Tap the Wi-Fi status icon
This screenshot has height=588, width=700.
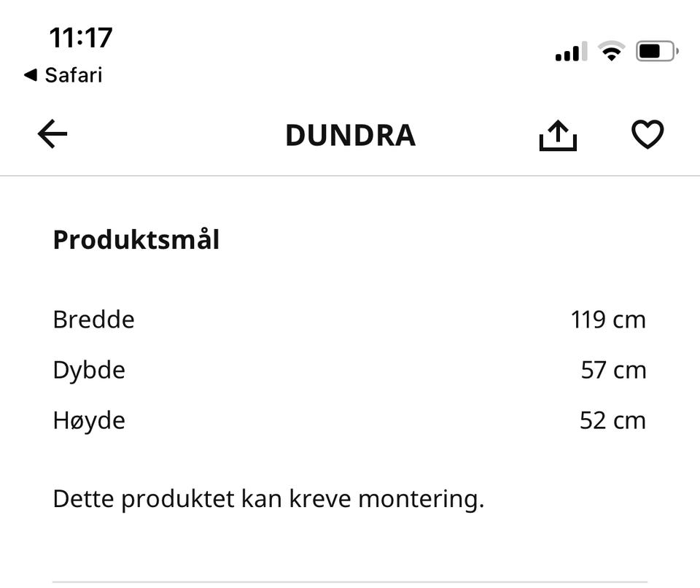coord(611,51)
